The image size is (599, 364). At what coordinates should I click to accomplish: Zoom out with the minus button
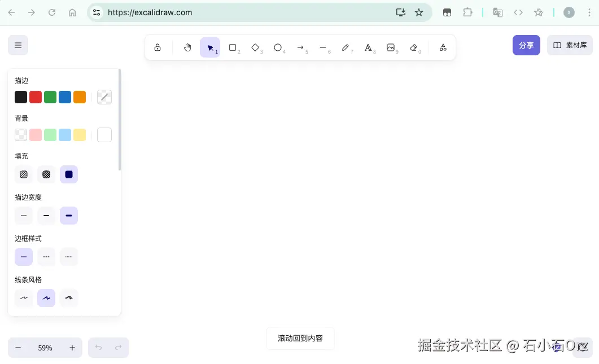click(18, 348)
